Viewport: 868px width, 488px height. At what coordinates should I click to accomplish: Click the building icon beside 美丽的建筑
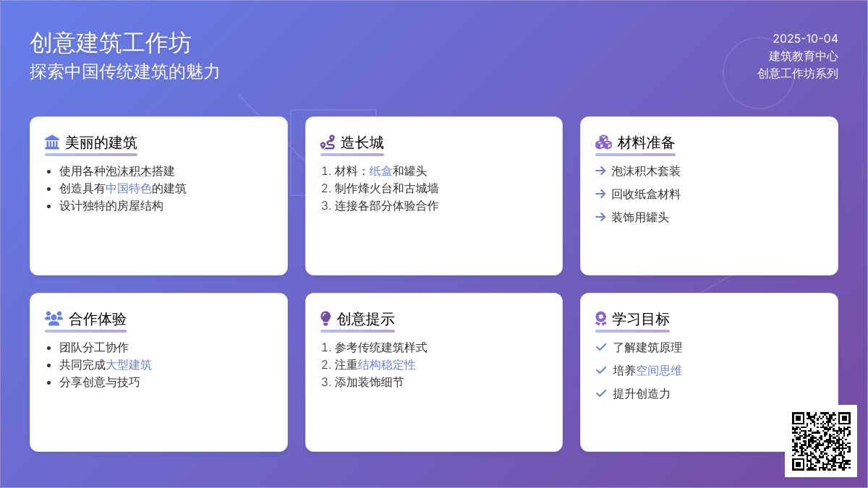52,142
